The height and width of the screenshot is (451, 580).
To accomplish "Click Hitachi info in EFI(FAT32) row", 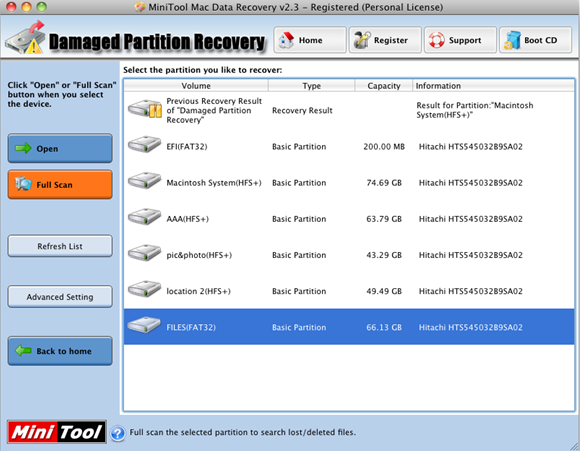I will coord(471,147).
